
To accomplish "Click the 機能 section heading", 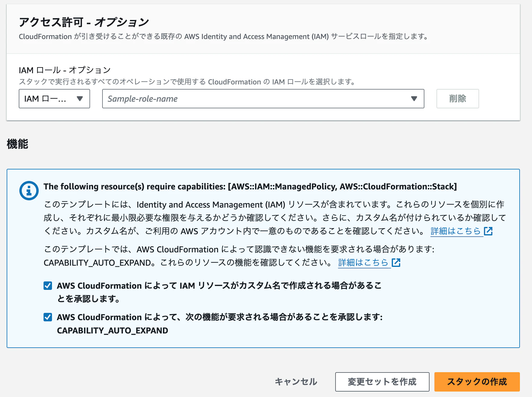I will pyautogui.click(x=18, y=144).
